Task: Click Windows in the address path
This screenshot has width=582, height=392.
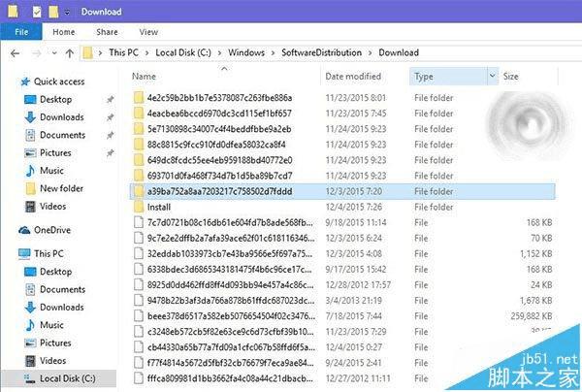Action: pyautogui.click(x=246, y=52)
